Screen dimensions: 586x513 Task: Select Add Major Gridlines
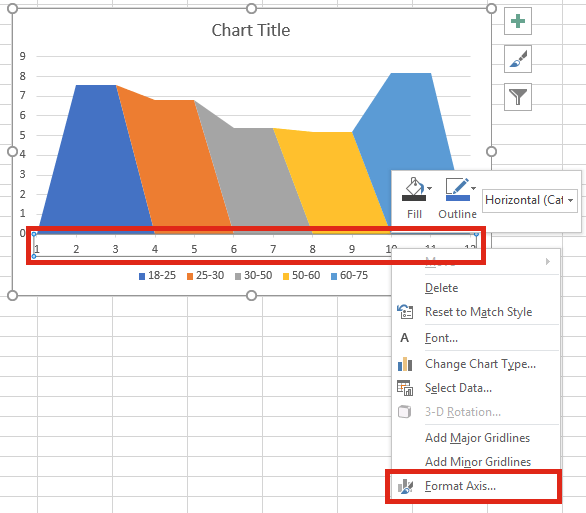[x=477, y=438]
